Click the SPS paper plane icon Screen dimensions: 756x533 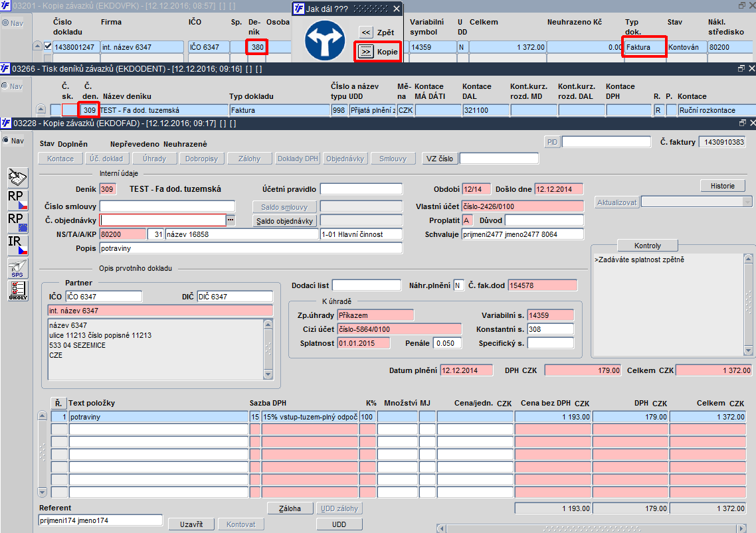point(18,268)
